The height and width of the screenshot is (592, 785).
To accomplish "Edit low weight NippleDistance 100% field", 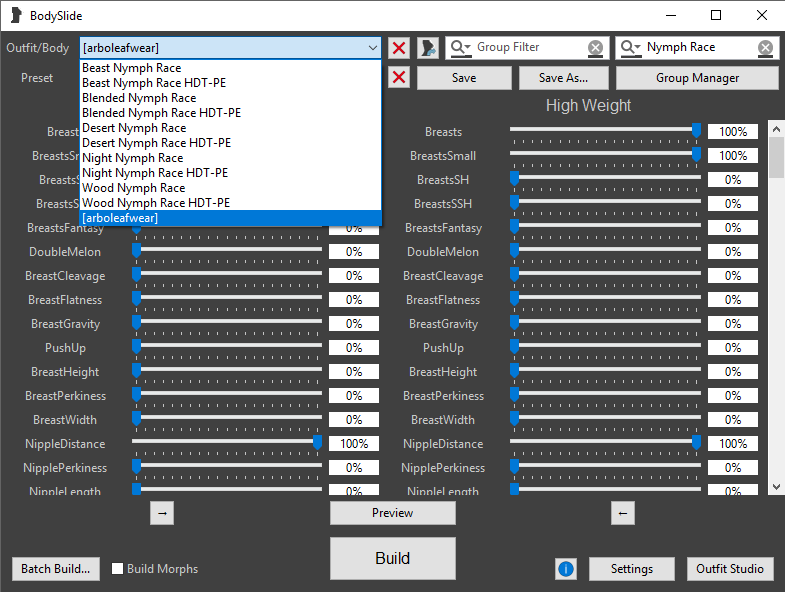I will point(354,444).
